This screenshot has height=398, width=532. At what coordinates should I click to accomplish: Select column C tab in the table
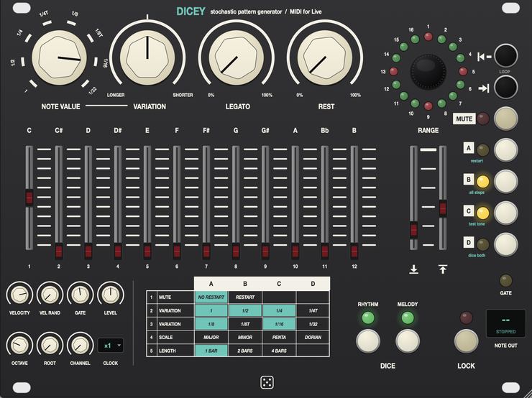(x=279, y=284)
